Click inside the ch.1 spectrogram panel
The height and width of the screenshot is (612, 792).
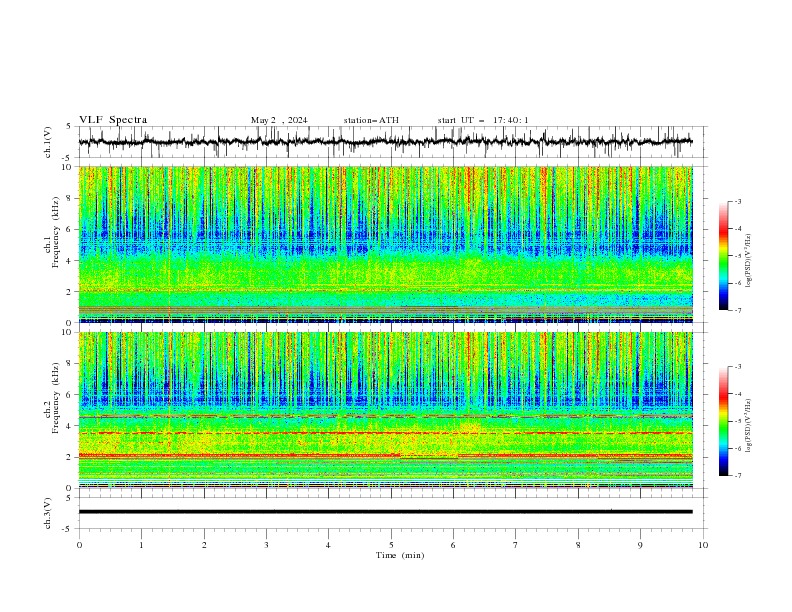[385, 244]
